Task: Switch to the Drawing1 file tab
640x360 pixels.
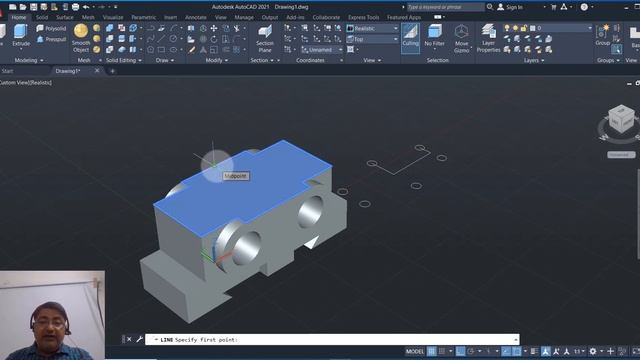Action: tap(68, 71)
